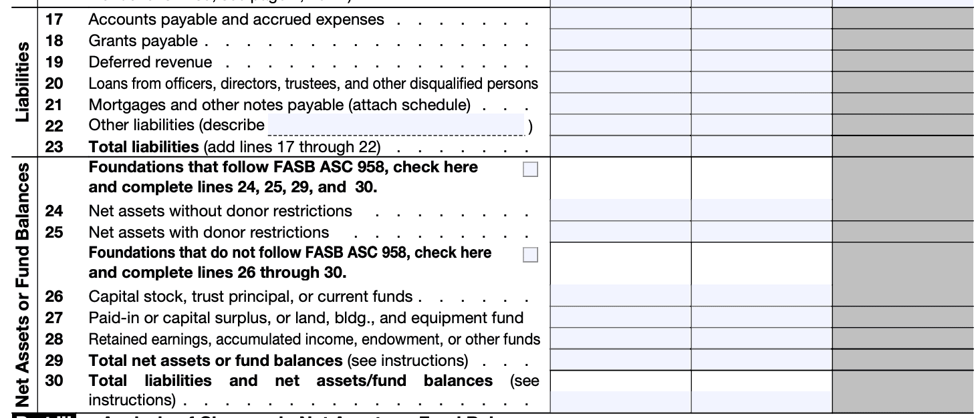Click line 26 Capital stock first column field

(620, 296)
